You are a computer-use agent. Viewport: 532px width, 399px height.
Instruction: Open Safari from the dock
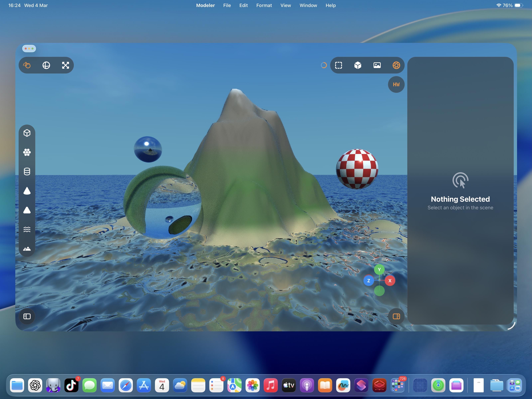pos(126,386)
